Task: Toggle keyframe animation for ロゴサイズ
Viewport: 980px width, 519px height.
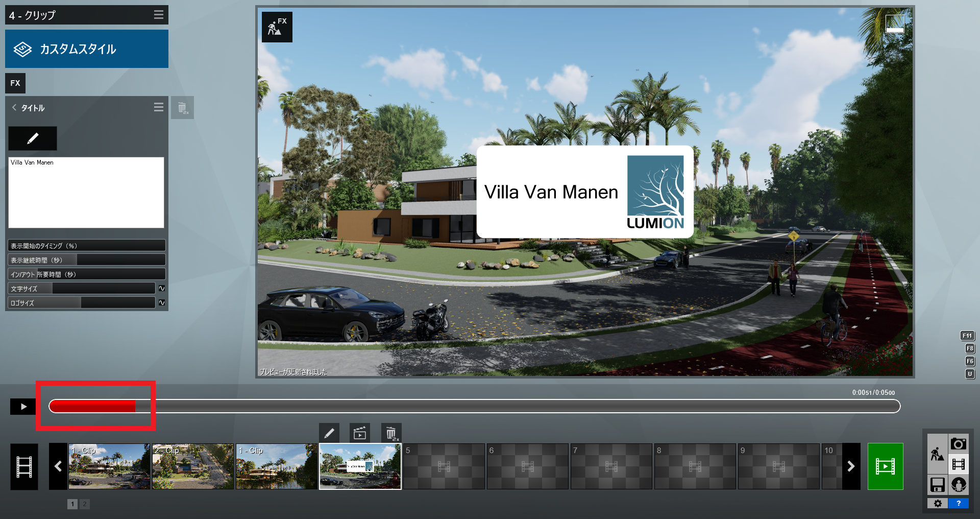Action: [x=162, y=302]
